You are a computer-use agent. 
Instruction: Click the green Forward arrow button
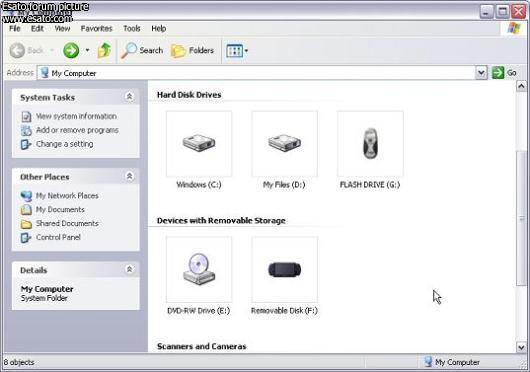pyautogui.click(x=71, y=51)
